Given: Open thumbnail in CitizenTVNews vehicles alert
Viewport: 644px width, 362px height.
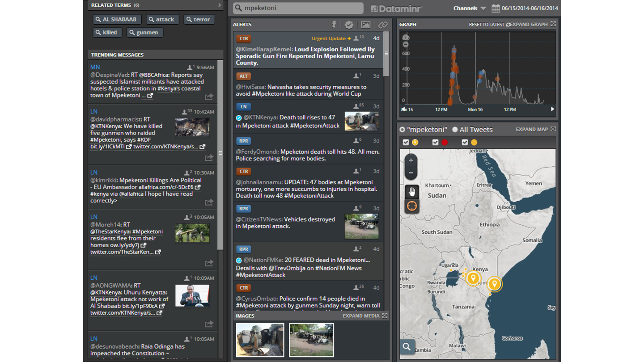Looking at the screenshot, I should click(x=361, y=226).
